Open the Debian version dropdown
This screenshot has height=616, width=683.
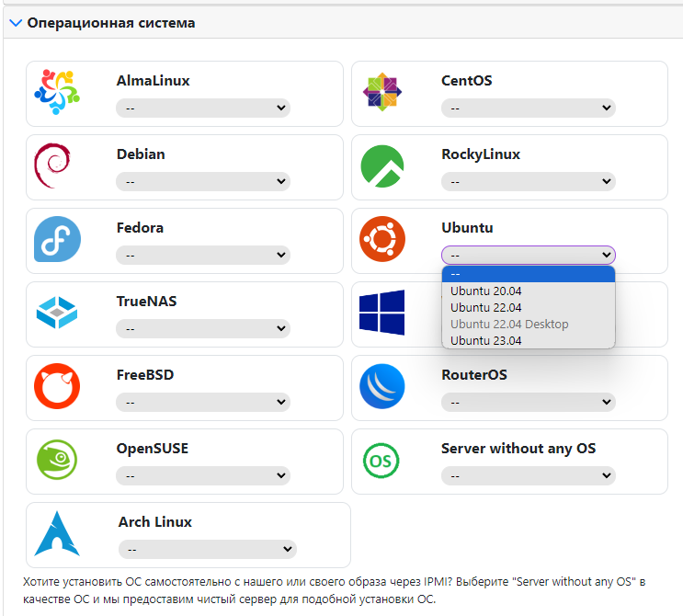click(202, 181)
